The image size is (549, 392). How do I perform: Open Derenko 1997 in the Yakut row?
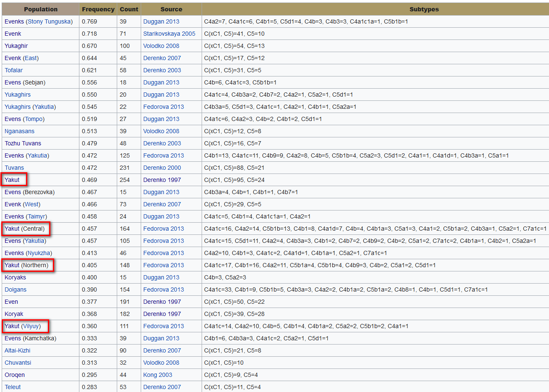(x=162, y=180)
